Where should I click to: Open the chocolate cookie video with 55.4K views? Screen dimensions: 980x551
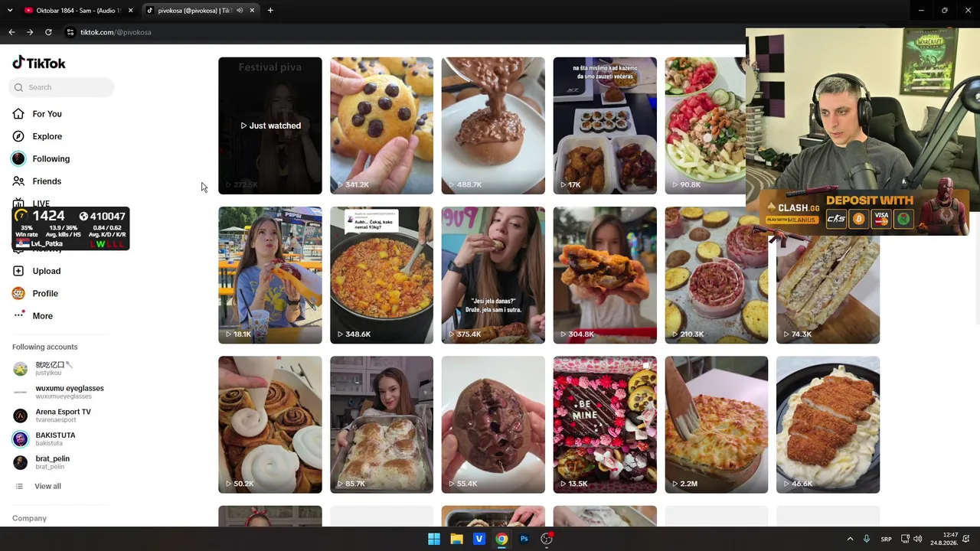493,425
